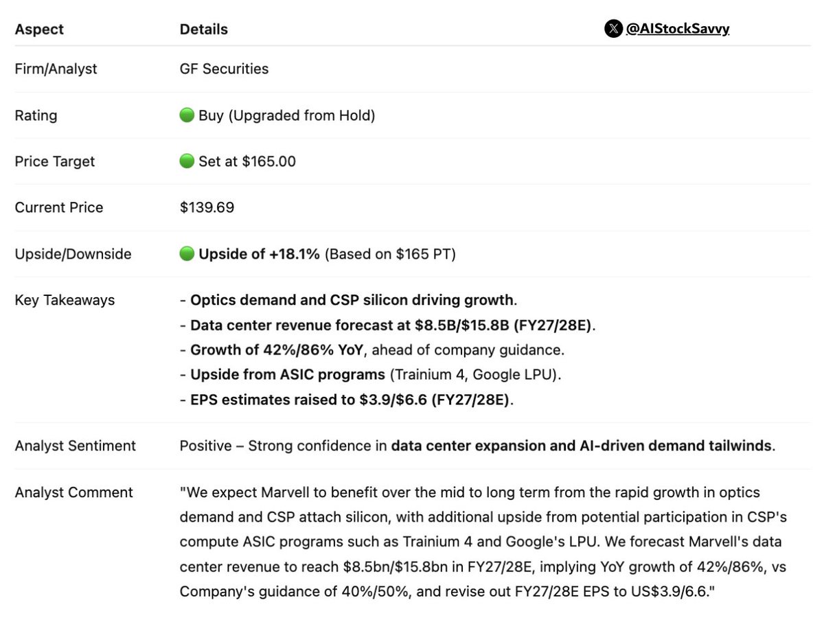Click the Key Takeaways row label

click(x=65, y=300)
